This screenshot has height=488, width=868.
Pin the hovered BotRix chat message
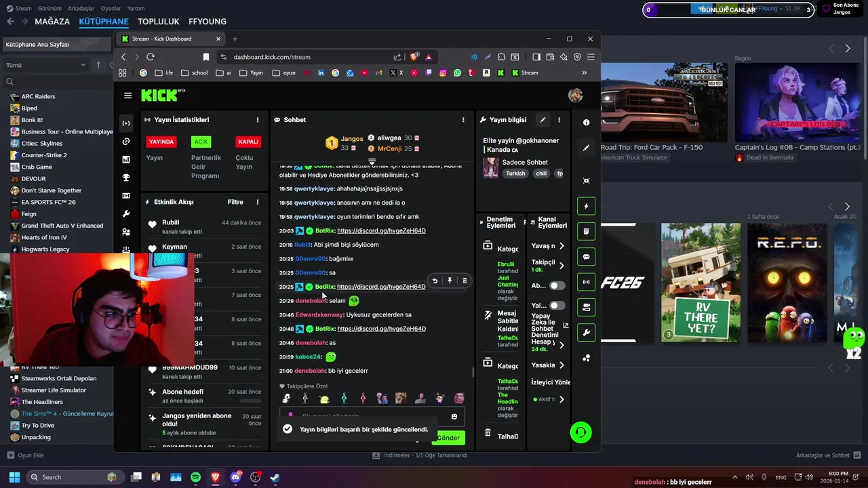(x=450, y=281)
